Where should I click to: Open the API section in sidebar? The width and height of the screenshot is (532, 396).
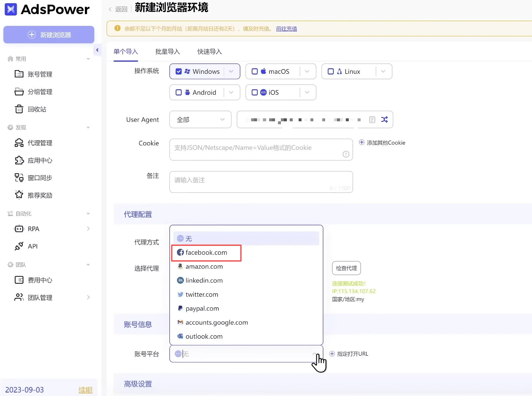33,246
